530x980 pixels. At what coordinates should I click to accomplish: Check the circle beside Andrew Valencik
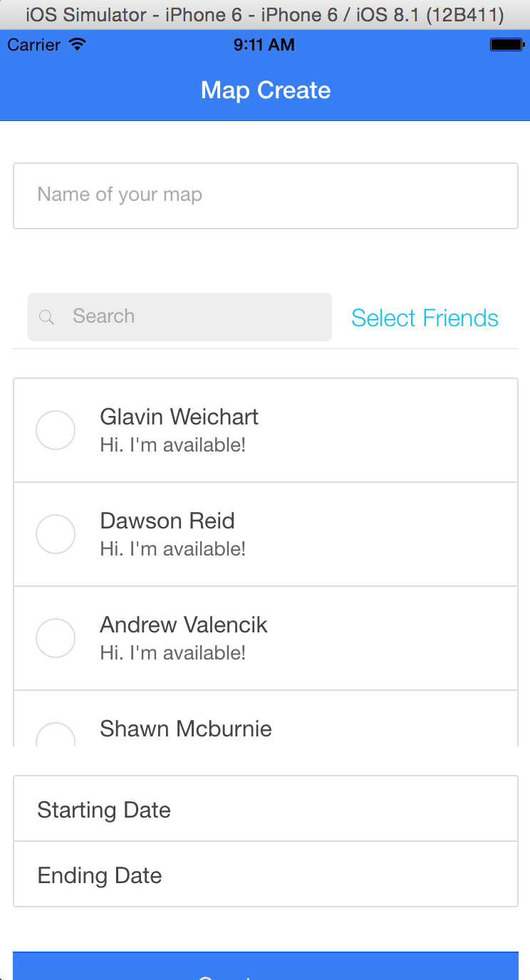pos(56,638)
